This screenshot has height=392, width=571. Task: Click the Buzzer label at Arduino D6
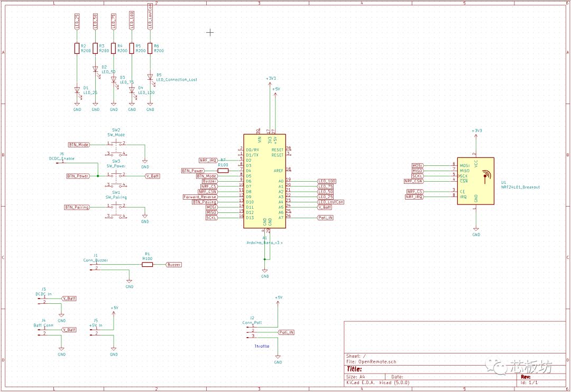click(x=209, y=181)
